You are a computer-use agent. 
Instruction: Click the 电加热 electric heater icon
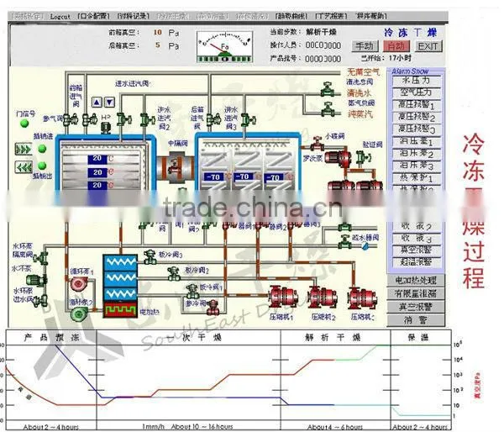pyautogui.click(x=120, y=309)
